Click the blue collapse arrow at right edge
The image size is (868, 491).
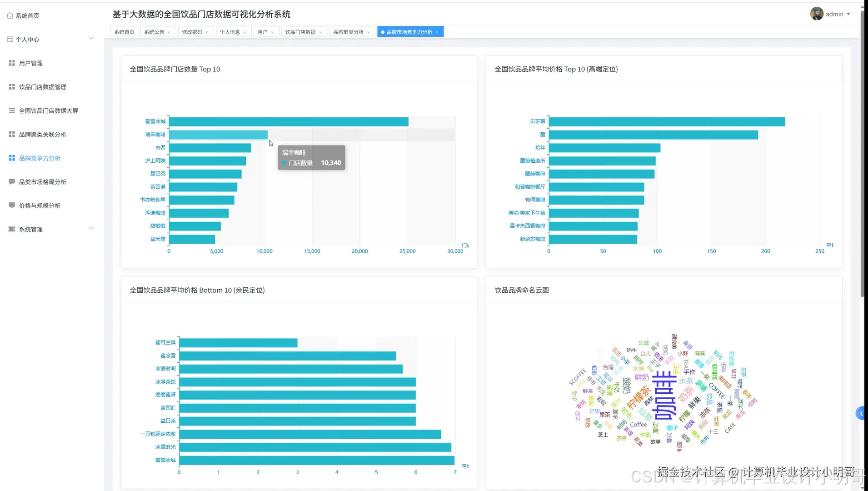pyautogui.click(x=861, y=413)
